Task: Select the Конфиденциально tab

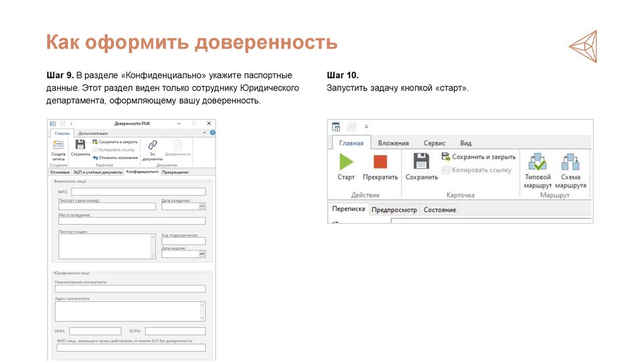Action: pos(142,172)
